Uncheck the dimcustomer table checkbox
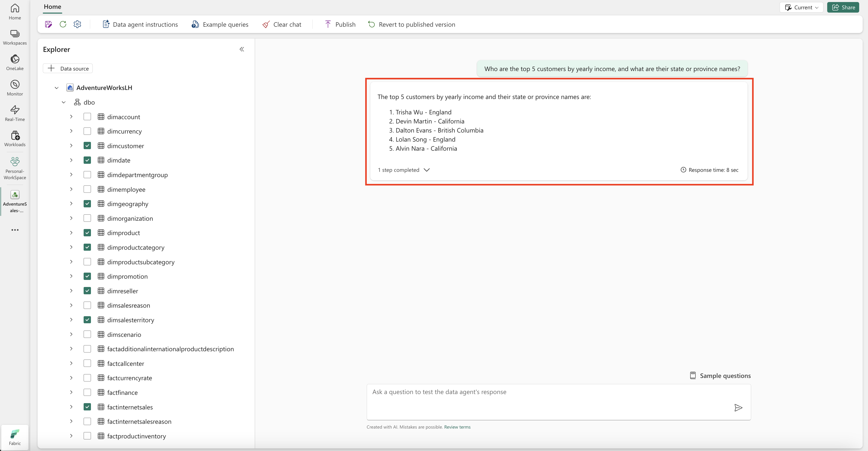Screen dimensions: 868x451 (87, 146)
